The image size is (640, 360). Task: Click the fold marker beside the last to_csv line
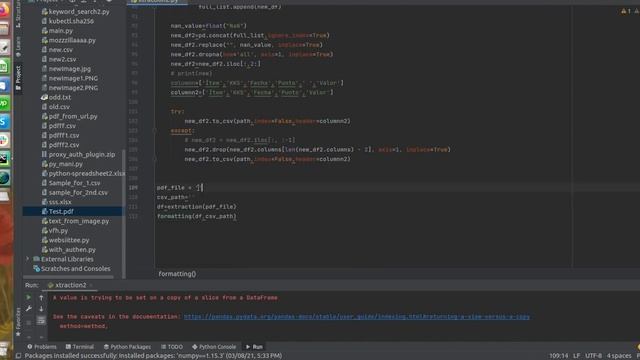[154, 159]
